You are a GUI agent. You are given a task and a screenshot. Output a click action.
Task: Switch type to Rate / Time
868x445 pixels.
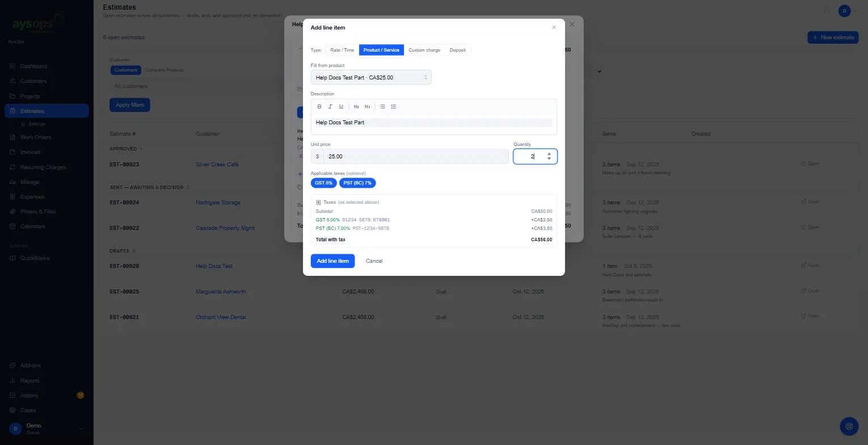pos(342,50)
